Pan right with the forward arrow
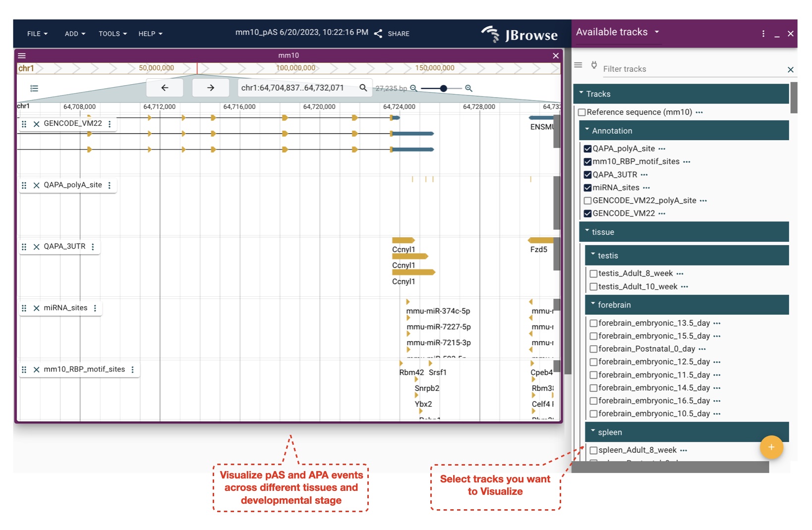Image resolution: width=812 pixels, height=530 pixels. point(211,88)
